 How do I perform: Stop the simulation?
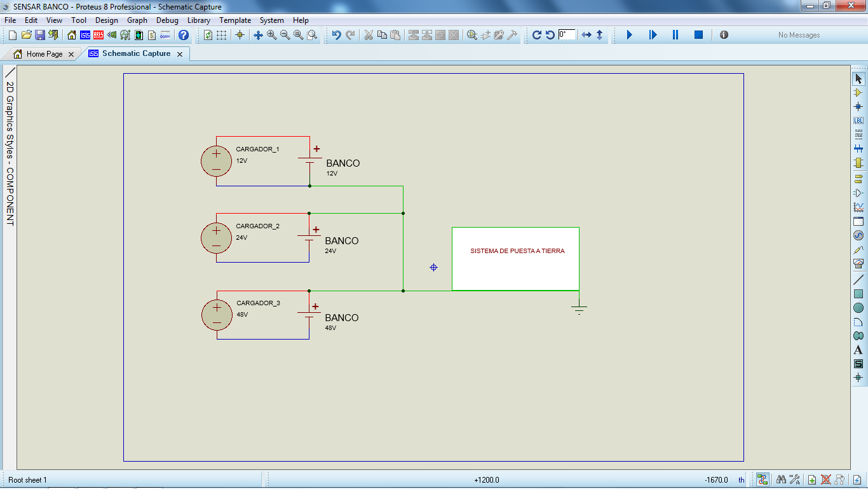click(x=698, y=35)
